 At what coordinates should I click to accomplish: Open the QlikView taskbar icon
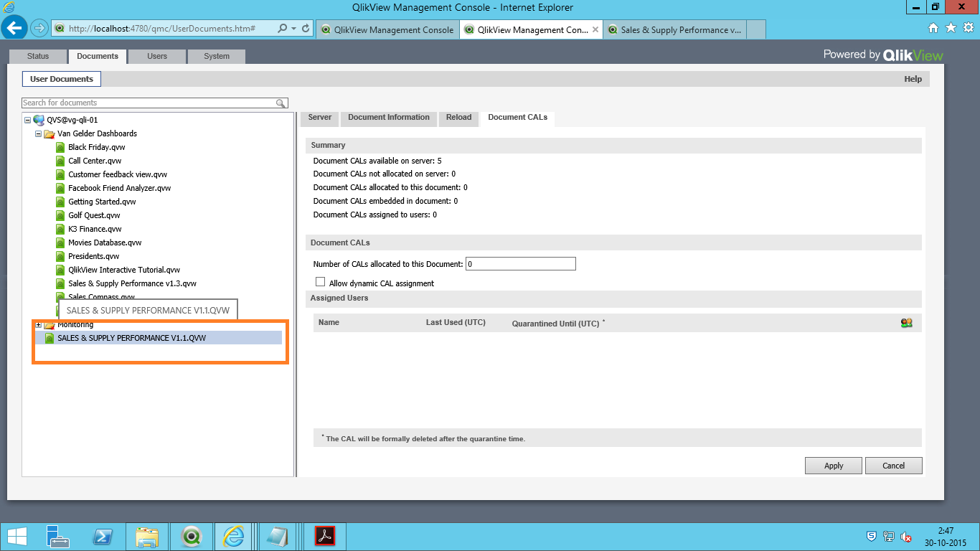point(192,537)
